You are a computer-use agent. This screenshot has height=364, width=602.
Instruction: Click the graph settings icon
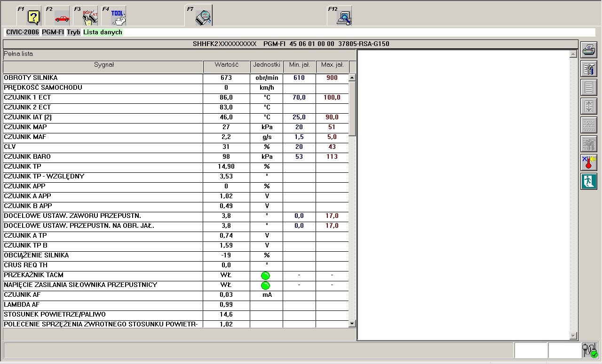coord(589,144)
